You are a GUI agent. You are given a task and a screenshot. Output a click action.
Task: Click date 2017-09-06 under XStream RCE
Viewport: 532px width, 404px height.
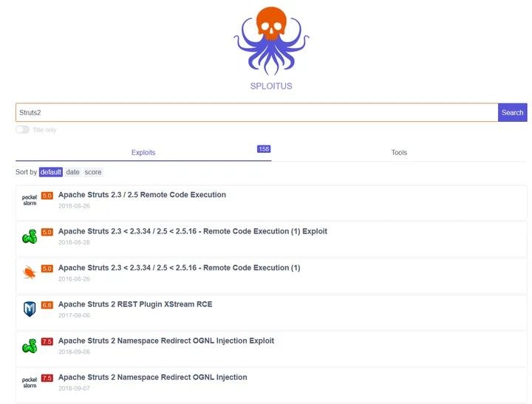pyautogui.click(x=74, y=315)
